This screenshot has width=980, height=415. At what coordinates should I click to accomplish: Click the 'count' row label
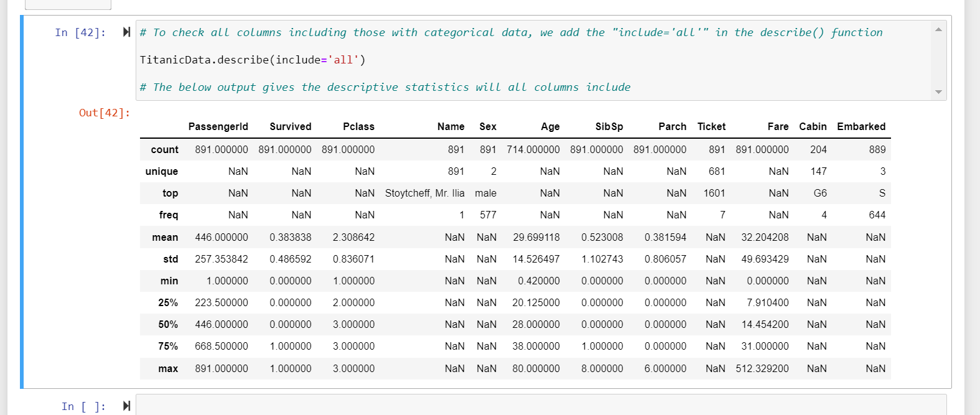coord(165,149)
